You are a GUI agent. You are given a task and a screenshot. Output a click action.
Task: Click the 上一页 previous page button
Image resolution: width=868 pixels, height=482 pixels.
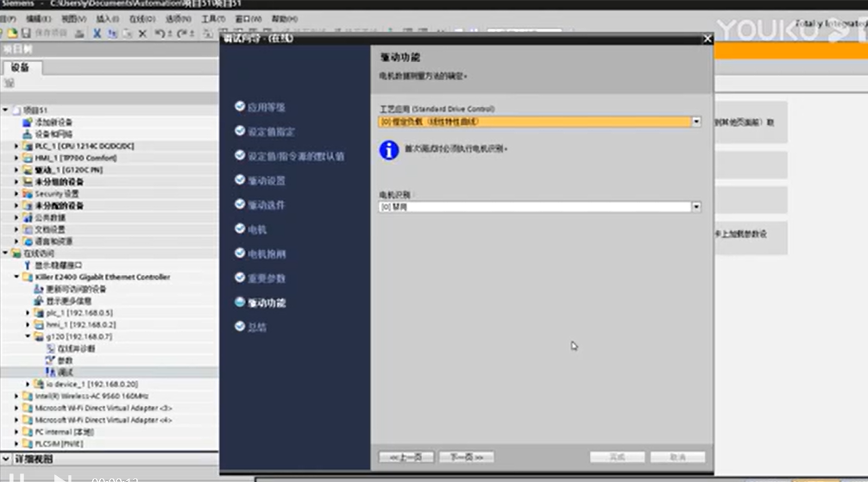pos(406,457)
